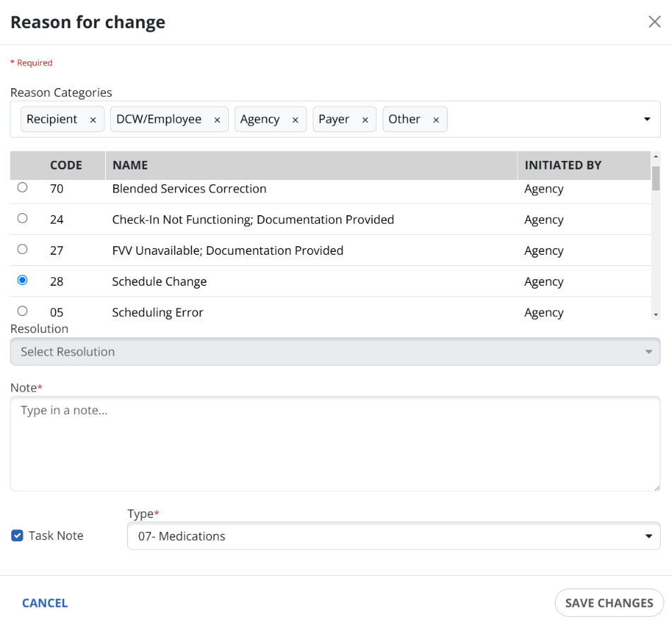Close the Reason for change dialog
Image resolution: width=672 pixels, height=628 pixels.
tap(654, 22)
